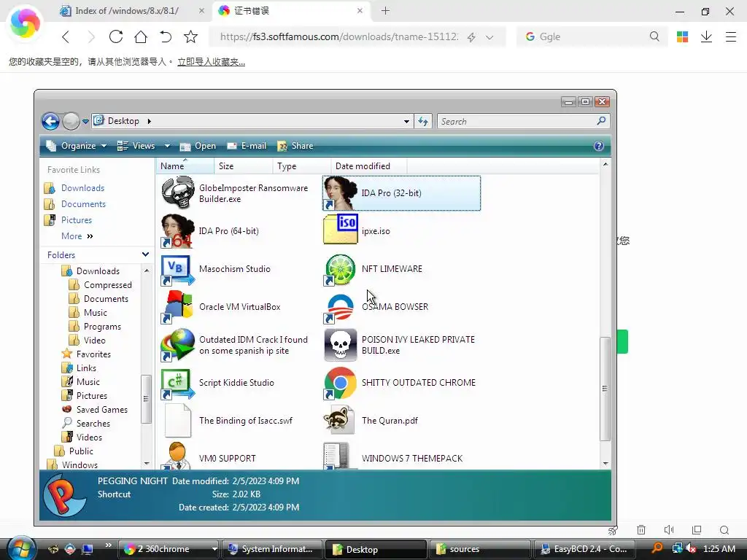Open the browser downloads arrow icon
The image size is (747, 560).
pos(706,36)
